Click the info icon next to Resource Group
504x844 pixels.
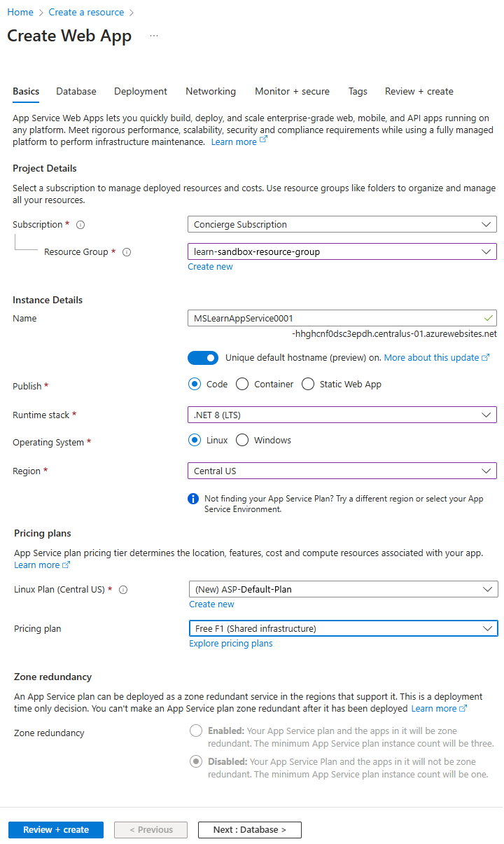127,251
